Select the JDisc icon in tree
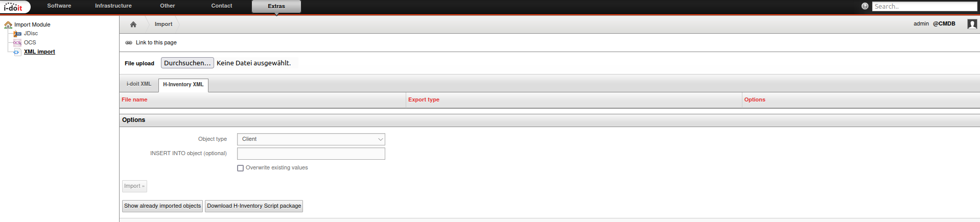 (17, 34)
